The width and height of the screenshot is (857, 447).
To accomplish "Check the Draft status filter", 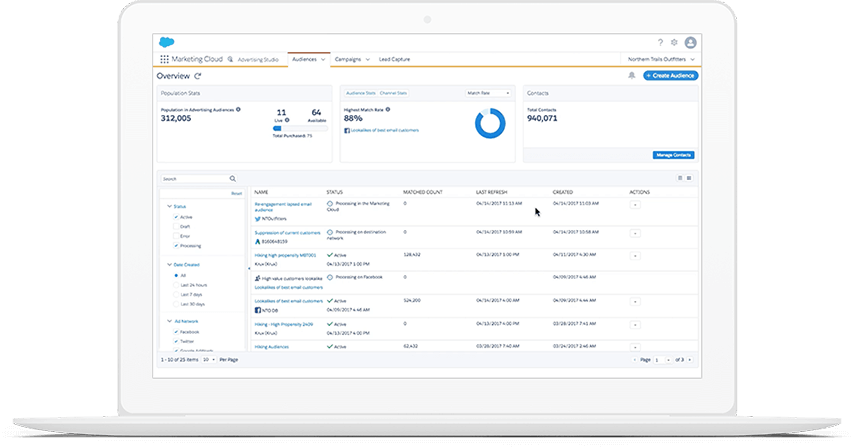I will tap(176, 227).
